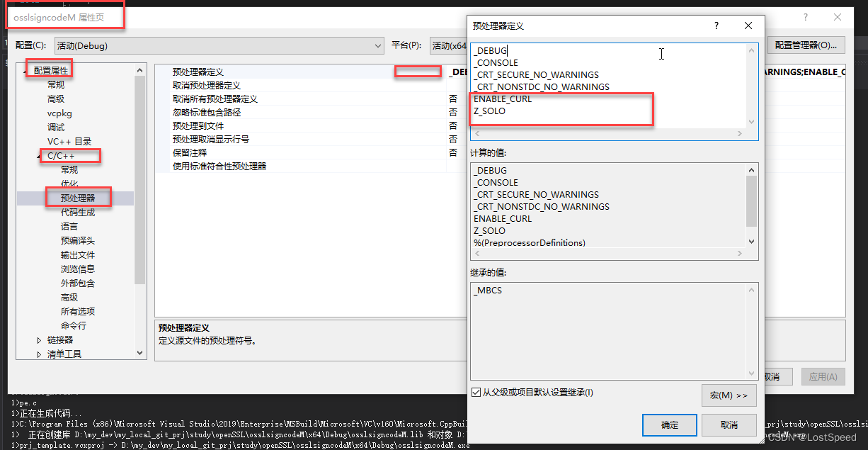Select the 调试 tree item
Screen dimensions: 868x450
pyautogui.click(x=56, y=128)
